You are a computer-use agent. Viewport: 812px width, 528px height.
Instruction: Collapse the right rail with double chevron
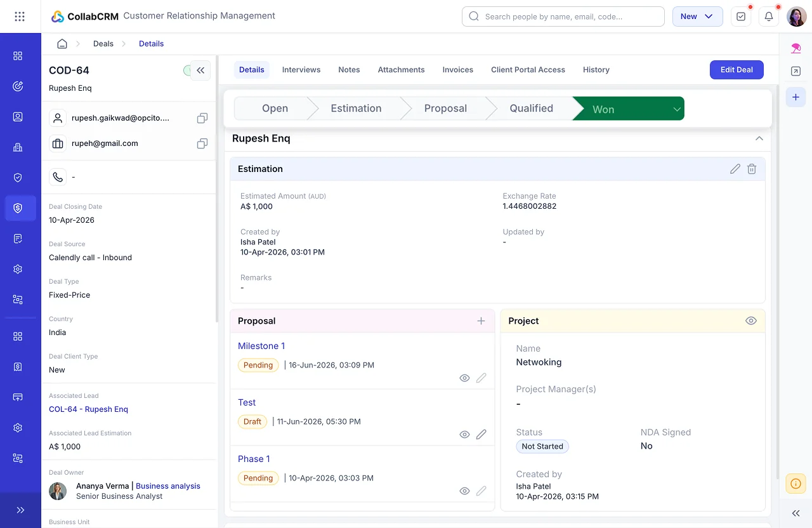tap(796, 513)
